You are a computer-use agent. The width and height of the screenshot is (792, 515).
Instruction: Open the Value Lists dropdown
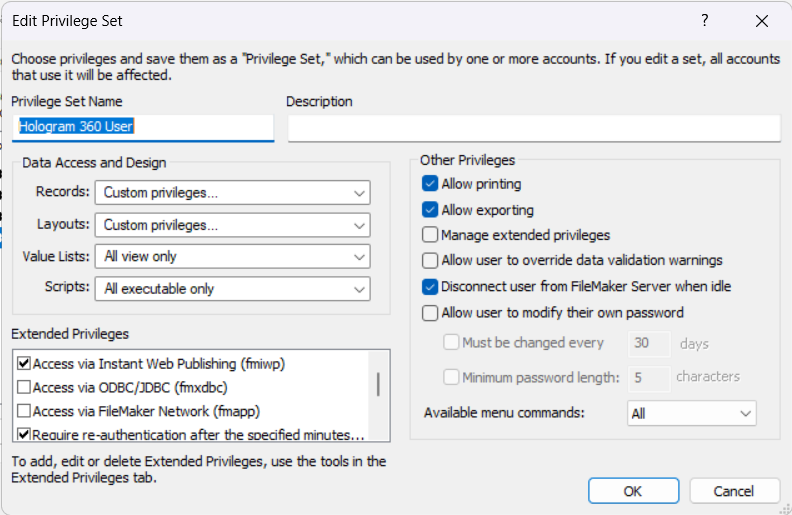[233, 257]
